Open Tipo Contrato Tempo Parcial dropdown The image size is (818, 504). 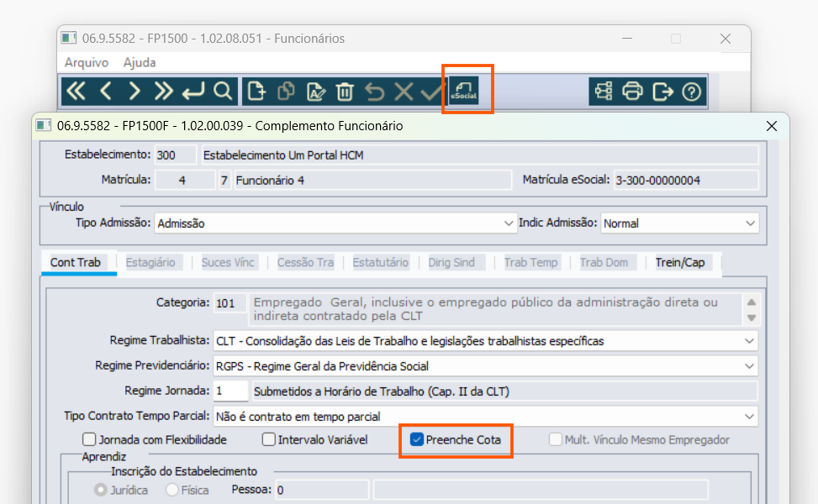[x=749, y=417]
